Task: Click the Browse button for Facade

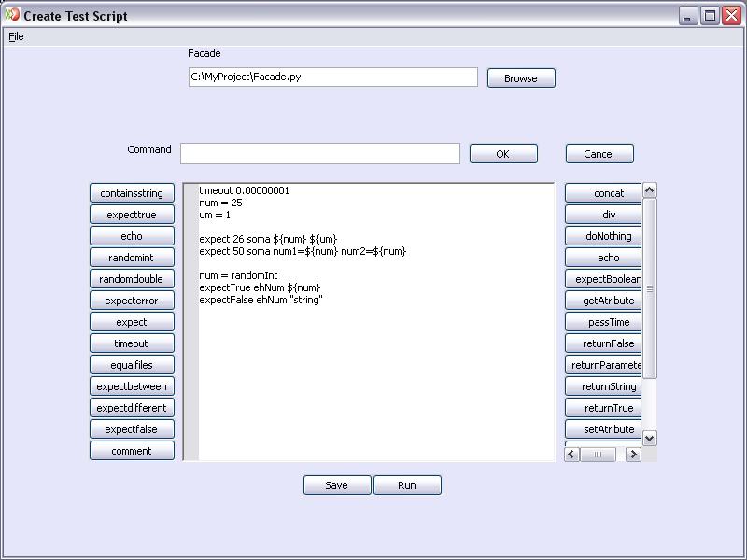Action: pos(520,78)
